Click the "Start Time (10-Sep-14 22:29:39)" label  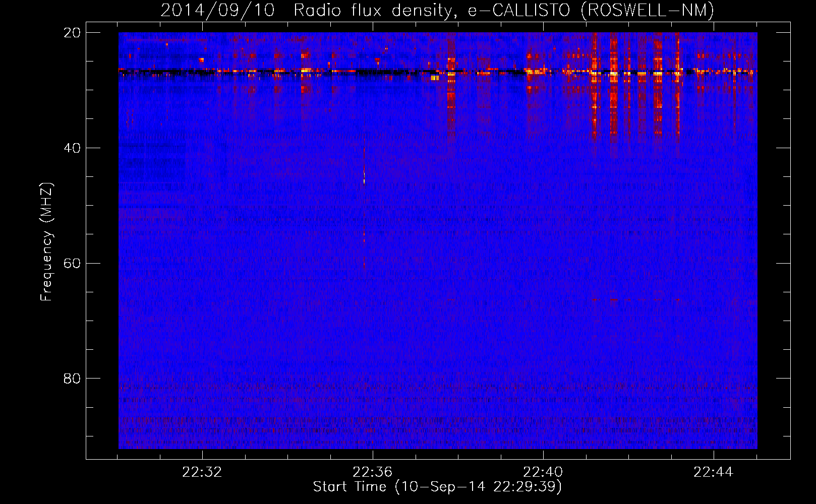pos(437,487)
